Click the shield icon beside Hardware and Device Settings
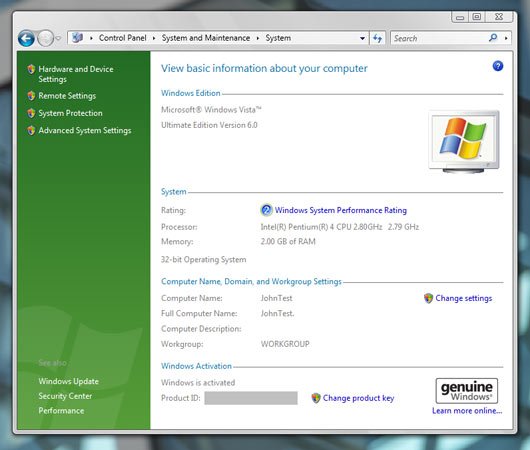Viewport: 530px width, 450px height. pyautogui.click(x=31, y=69)
